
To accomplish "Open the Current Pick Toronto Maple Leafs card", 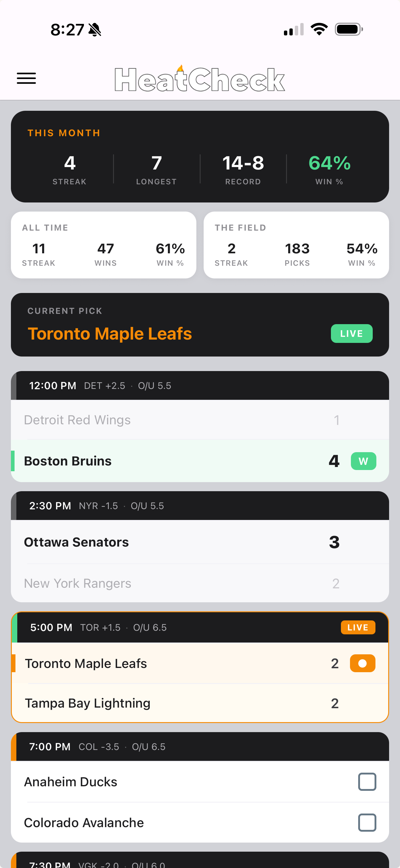I will pos(200,325).
